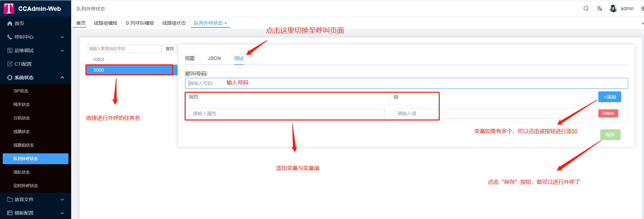Select the robot task in list
The width and height of the screenshot is (644, 219).
pyautogui.click(x=99, y=59)
